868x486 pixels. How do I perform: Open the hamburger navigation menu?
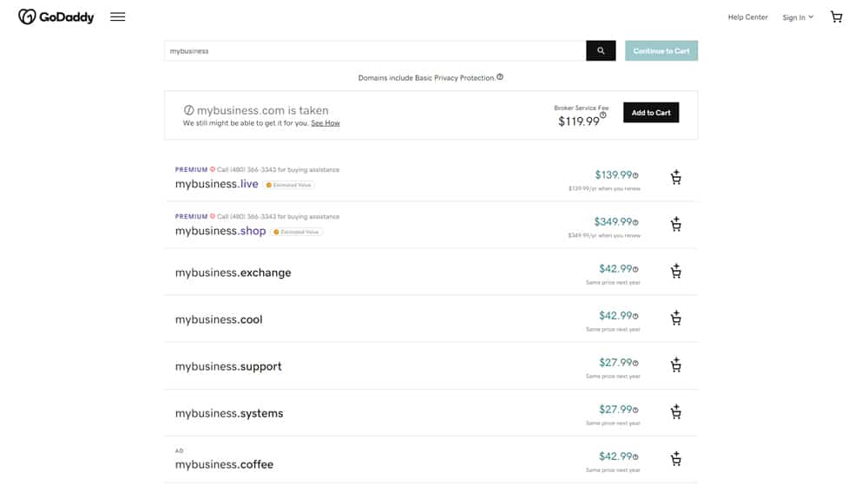tap(117, 17)
